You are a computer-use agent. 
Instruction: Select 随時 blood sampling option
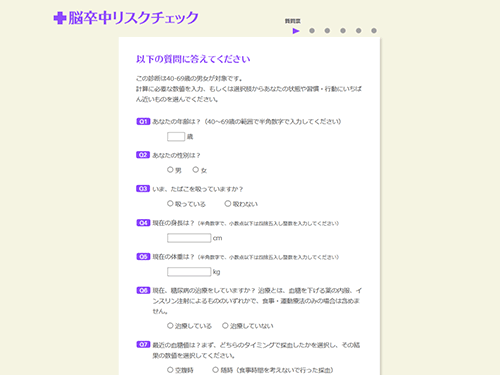point(216,370)
